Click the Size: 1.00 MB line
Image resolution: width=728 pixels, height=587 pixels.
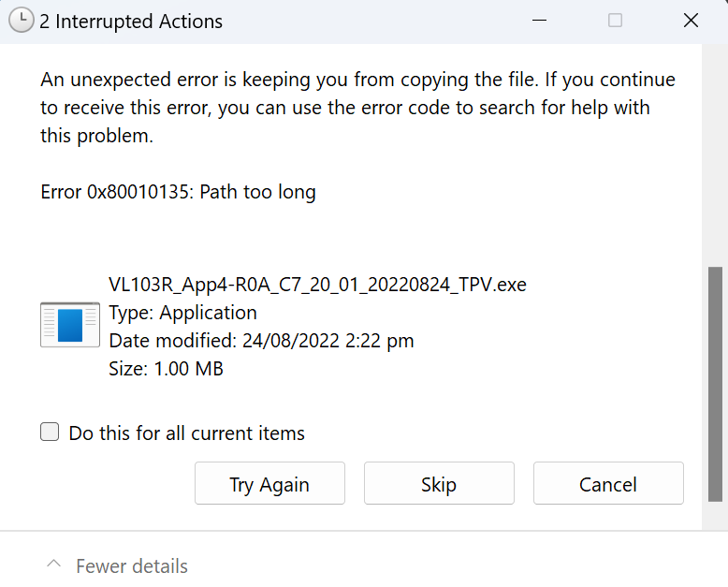click(167, 369)
